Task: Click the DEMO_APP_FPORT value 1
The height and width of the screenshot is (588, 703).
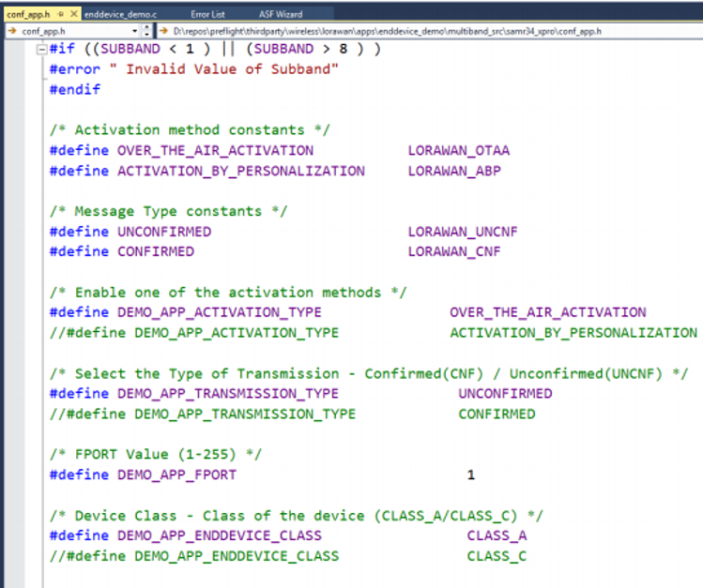Action: click(x=471, y=475)
